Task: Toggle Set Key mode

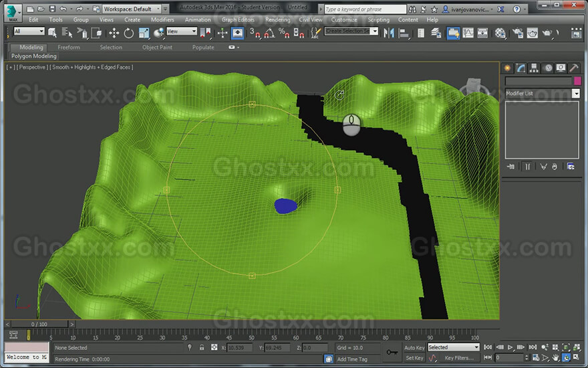Action: (x=414, y=358)
